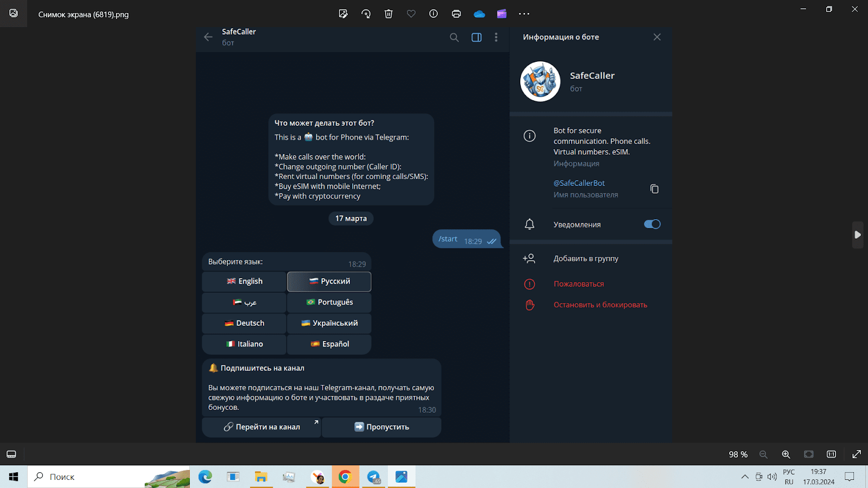This screenshot has width=868, height=488.
Task: Click SafeCaller title in chat header
Action: (239, 32)
